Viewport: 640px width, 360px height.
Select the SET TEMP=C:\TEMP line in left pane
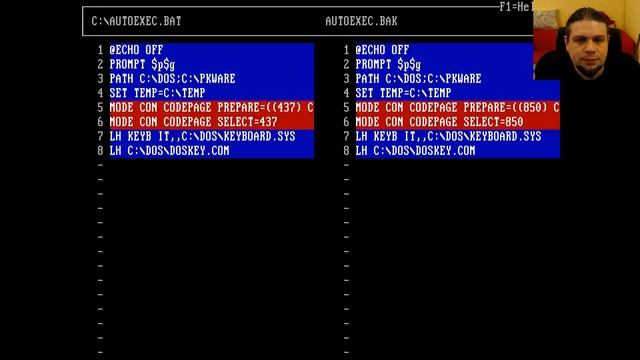(212, 93)
